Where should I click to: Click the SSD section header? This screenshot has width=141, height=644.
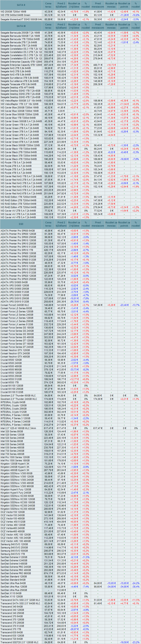coord(21,224)
